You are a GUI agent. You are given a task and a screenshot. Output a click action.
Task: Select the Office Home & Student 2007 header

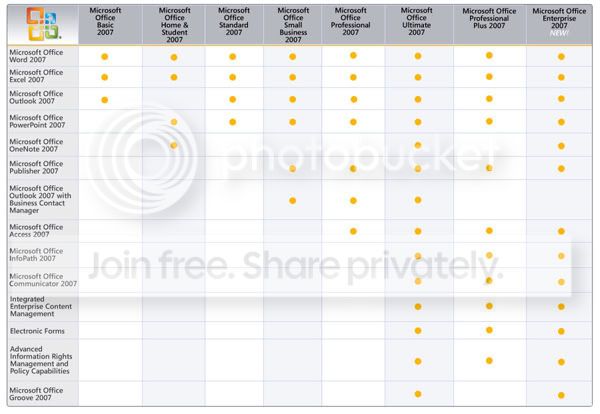tap(174, 25)
